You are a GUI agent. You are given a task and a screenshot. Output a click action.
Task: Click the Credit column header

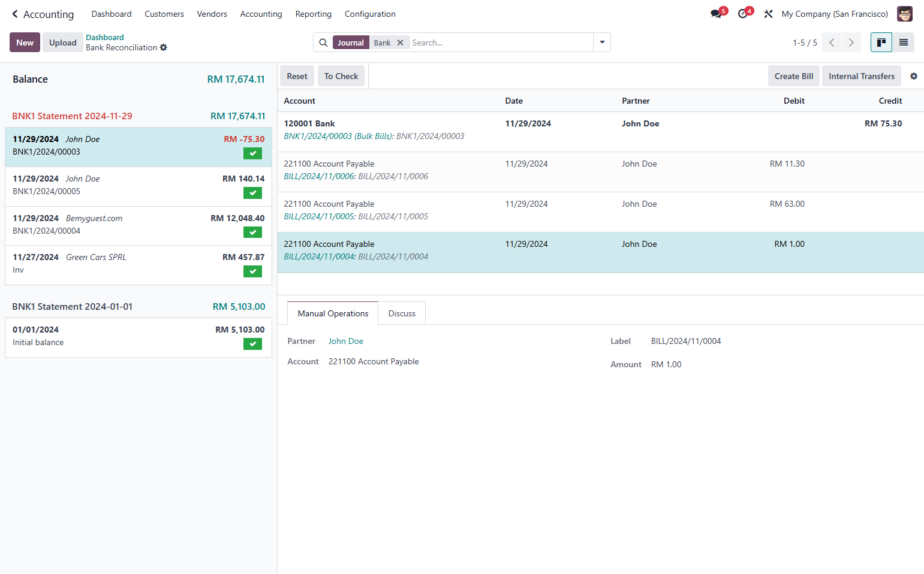click(890, 101)
